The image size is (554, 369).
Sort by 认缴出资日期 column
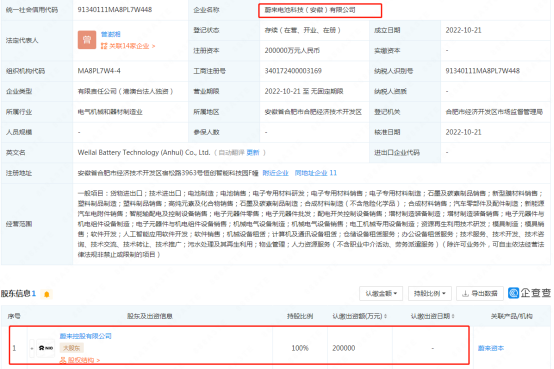tap(432, 316)
